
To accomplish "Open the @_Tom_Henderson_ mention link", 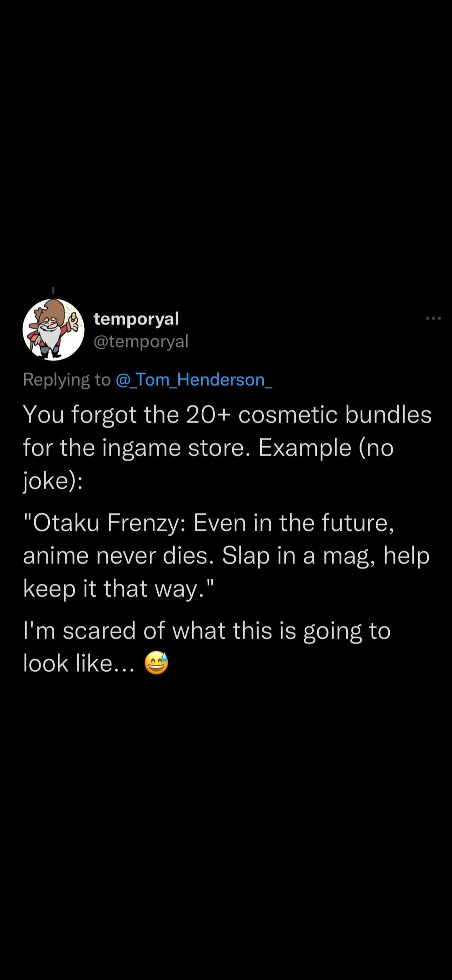I will tap(194, 380).
